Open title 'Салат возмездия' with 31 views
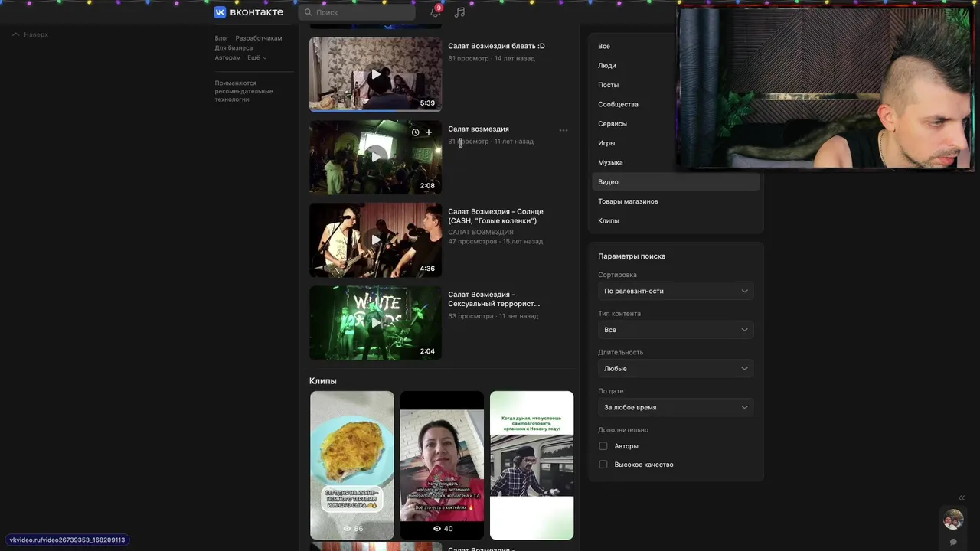 [x=479, y=129]
